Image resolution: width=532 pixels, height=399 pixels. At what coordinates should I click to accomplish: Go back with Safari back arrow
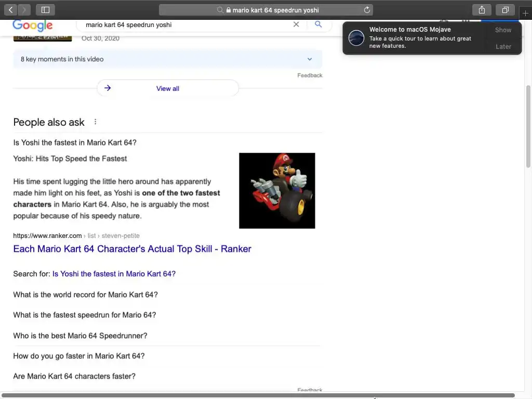[11, 10]
